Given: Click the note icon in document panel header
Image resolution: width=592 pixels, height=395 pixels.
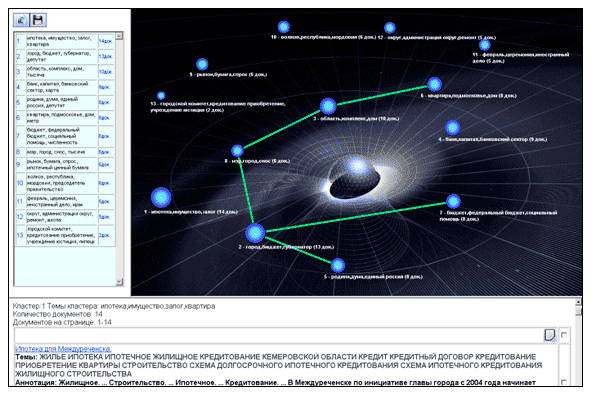Looking at the screenshot, I should tap(550, 335).
